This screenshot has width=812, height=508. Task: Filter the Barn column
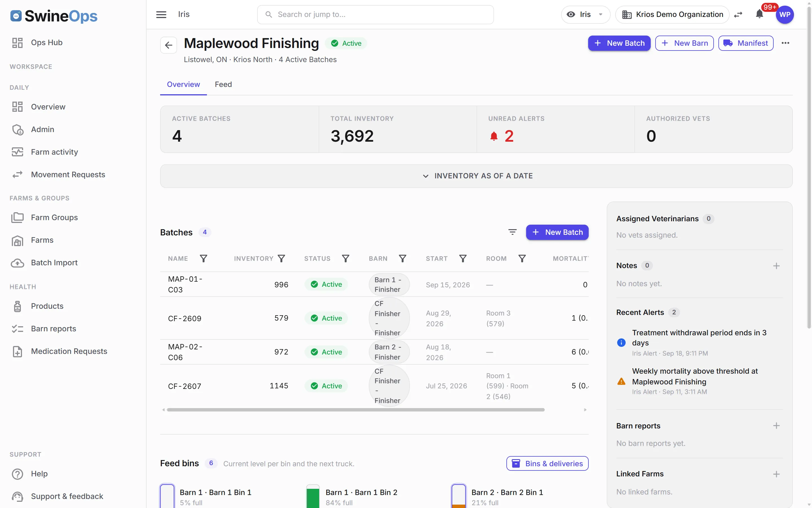(403, 258)
